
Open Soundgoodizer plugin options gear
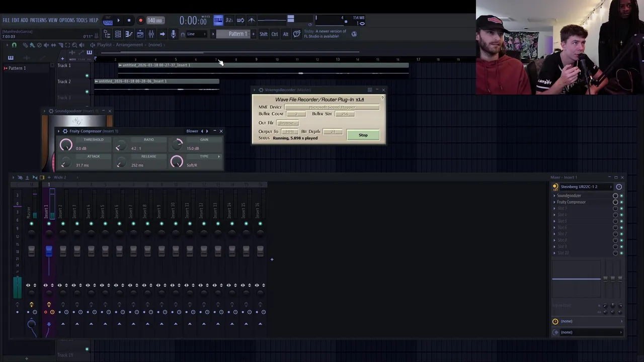pyautogui.click(x=51, y=111)
